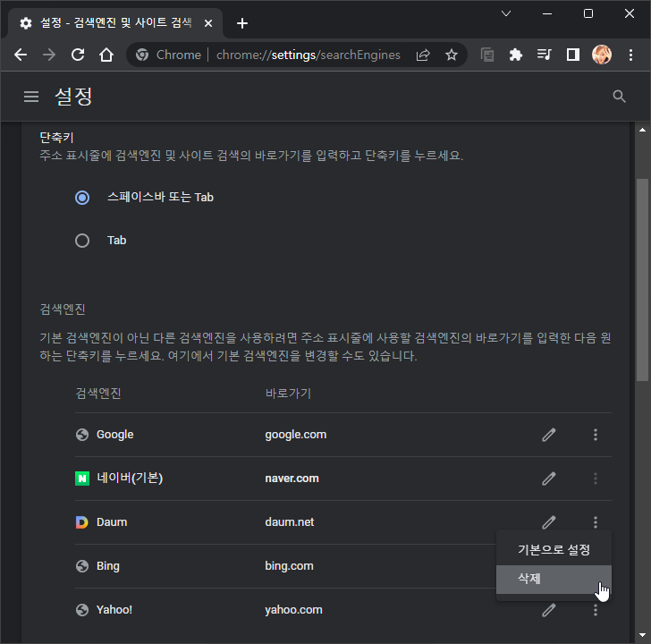Open the home page via house icon
The height and width of the screenshot is (644, 651).
tap(106, 55)
